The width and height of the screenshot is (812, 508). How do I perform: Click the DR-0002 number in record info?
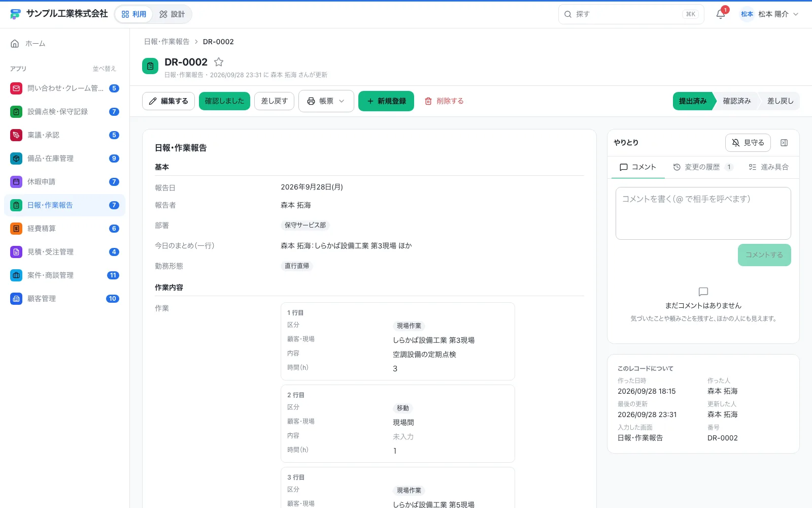click(723, 438)
